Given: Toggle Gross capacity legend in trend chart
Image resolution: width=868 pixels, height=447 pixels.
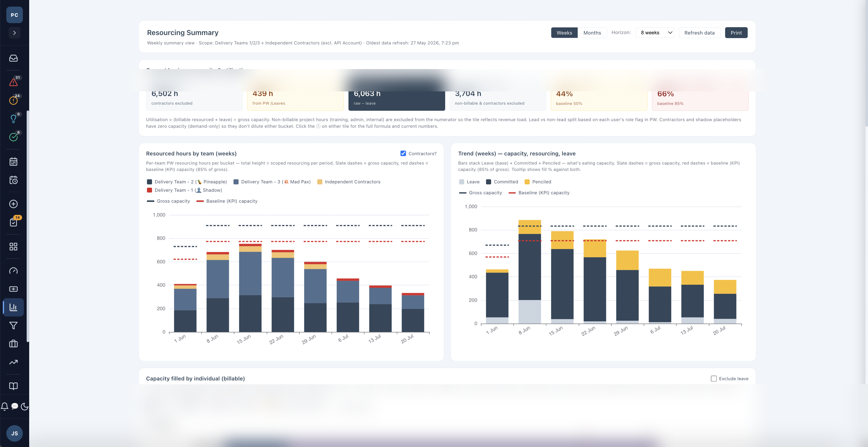Looking at the screenshot, I should click(x=480, y=193).
